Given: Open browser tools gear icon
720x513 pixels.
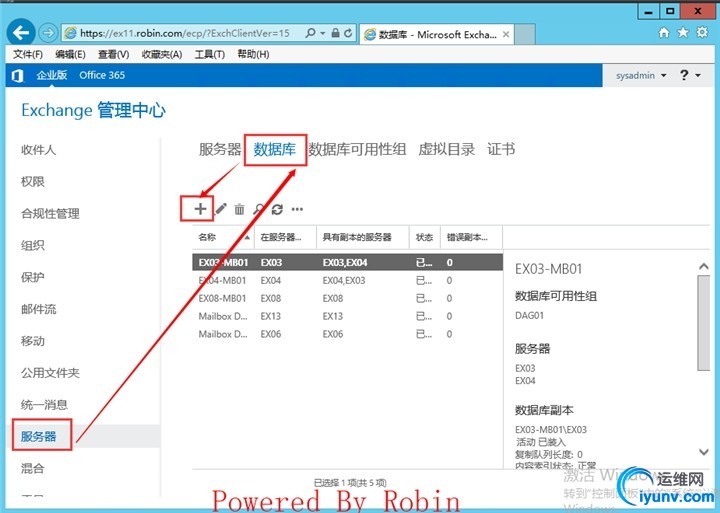Looking at the screenshot, I should coord(702,32).
